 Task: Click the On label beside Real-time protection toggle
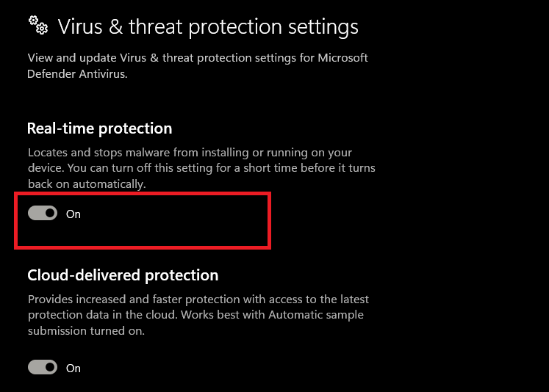[x=73, y=214]
